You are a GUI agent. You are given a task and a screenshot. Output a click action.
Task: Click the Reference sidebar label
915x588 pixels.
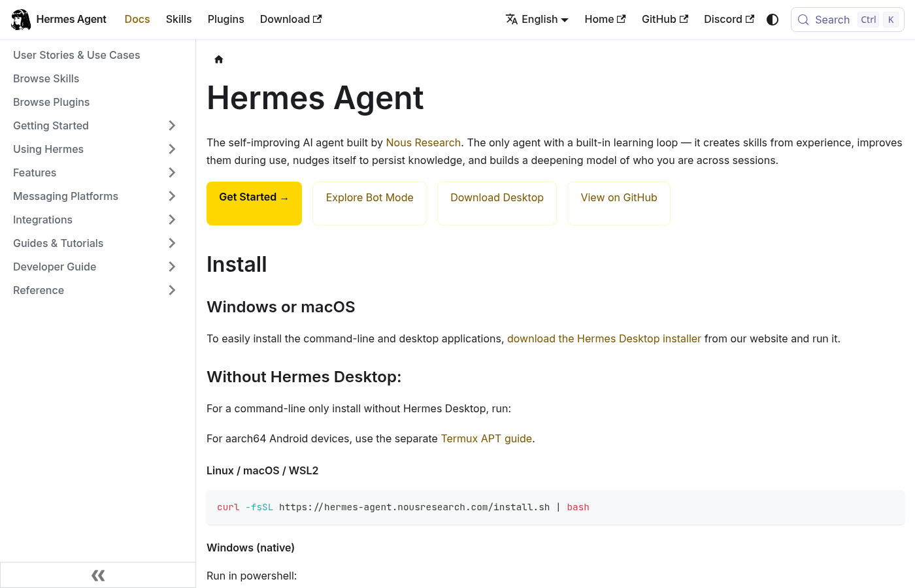point(39,290)
